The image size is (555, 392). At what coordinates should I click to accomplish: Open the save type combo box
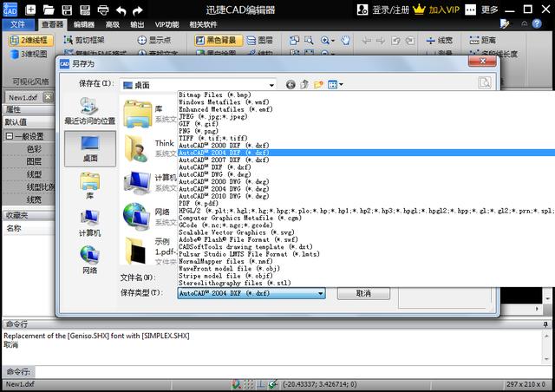point(251,293)
